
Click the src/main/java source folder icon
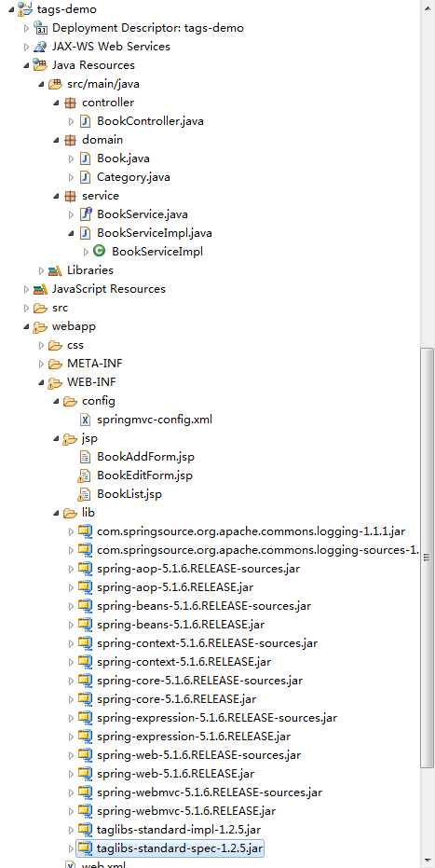point(55,84)
